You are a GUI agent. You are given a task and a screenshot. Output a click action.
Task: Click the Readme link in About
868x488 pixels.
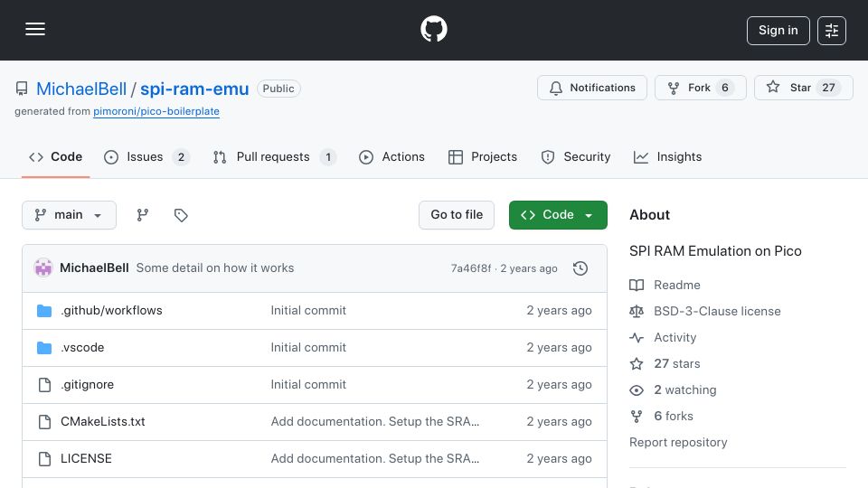665,285
